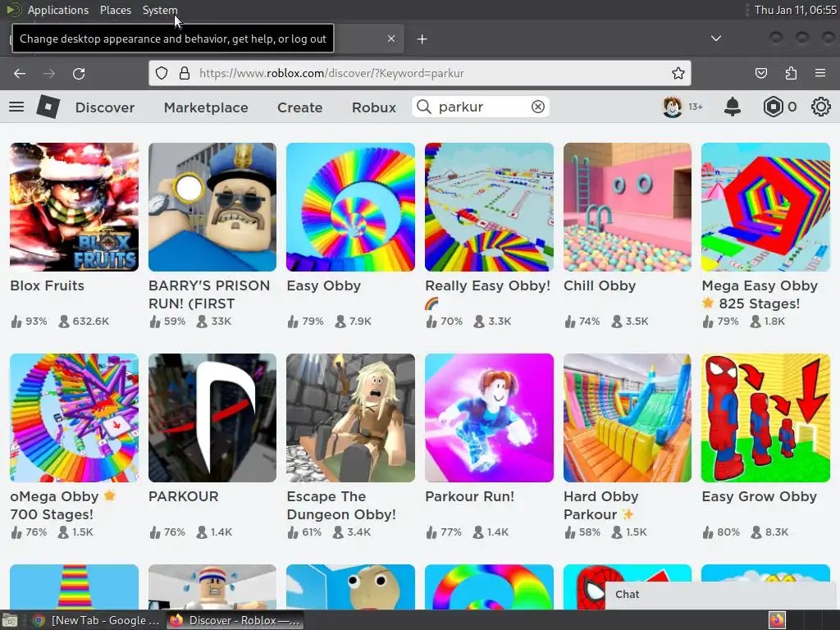Click into the parkur search field
The image size is (840, 630).
[x=482, y=107]
